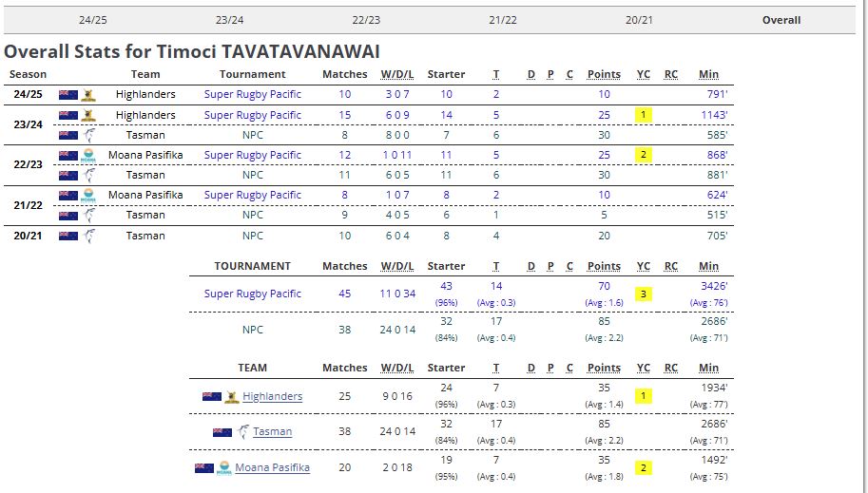Click the W/D/L column header in top table

[x=397, y=74]
